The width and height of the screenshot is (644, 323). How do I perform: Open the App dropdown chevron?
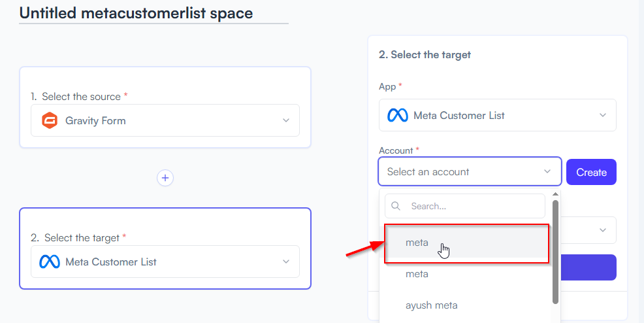[x=602, y=115]
